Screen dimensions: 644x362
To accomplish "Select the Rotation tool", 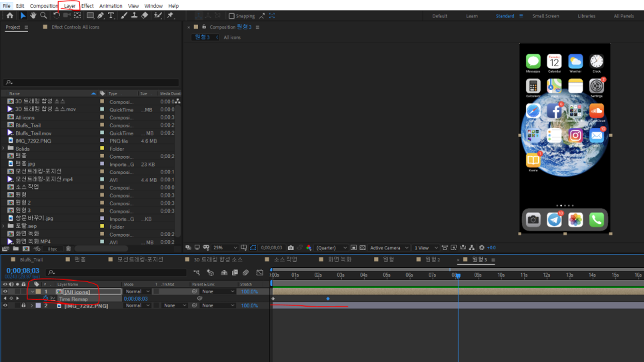I will [x=56, y=15].
